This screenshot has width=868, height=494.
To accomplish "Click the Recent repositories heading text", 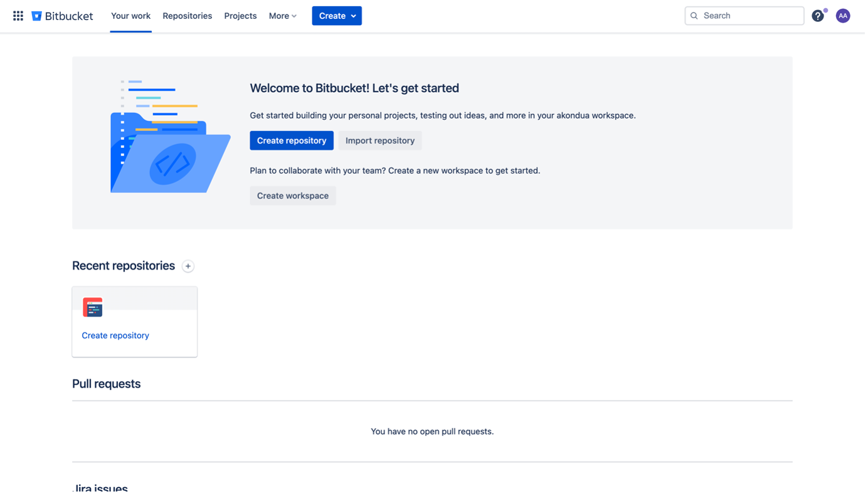I will coord(124,266).
